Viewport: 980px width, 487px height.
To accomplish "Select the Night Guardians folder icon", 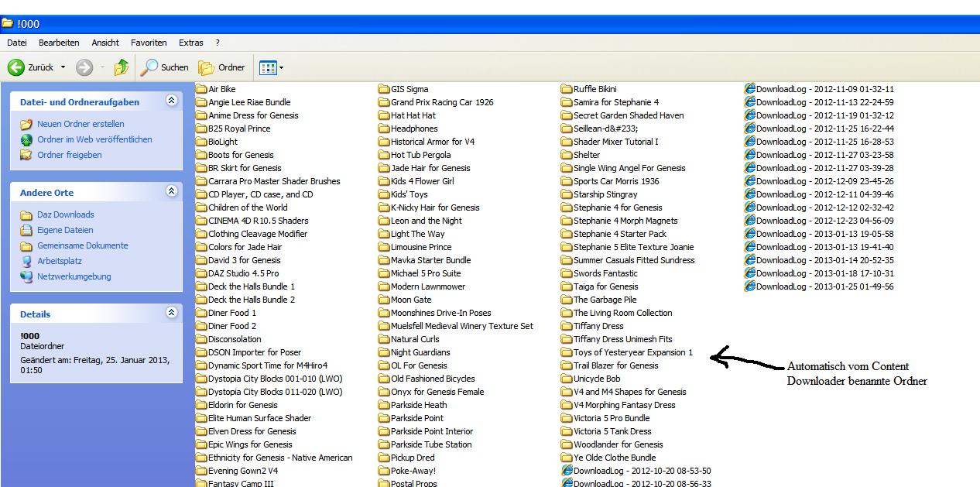I will click(x=384, y=352).
